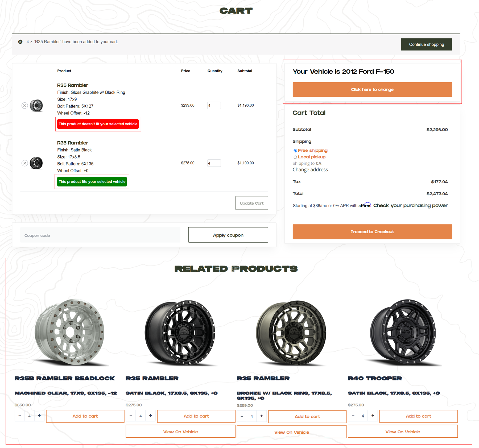Open the Satin Black R35 Rambler cart product link

click(73, 143)
